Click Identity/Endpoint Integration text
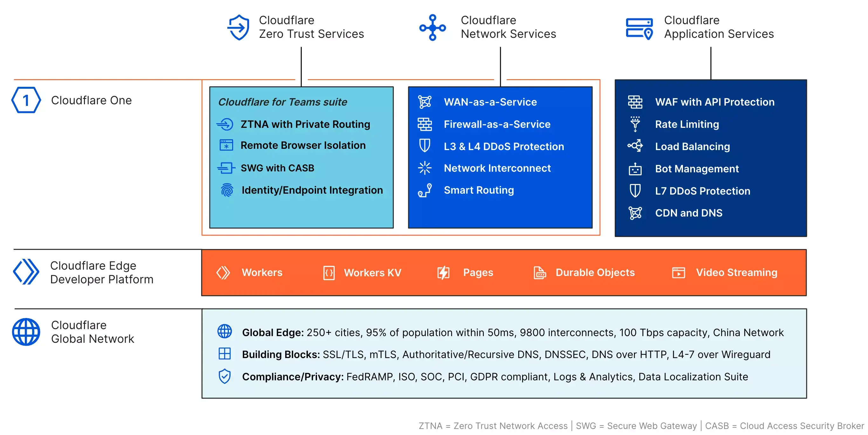The width and height of the screenshot is (868, 435). tap(312, 190)
